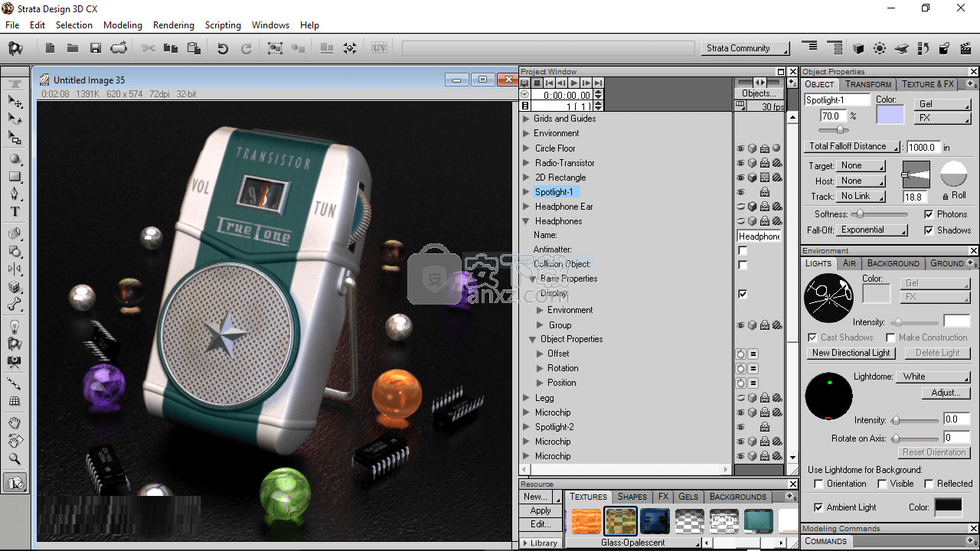Toggle the Photons checkbox
The width and height of the screenshot is (980, 551).
pyautogui.click(x=929, y=214)
